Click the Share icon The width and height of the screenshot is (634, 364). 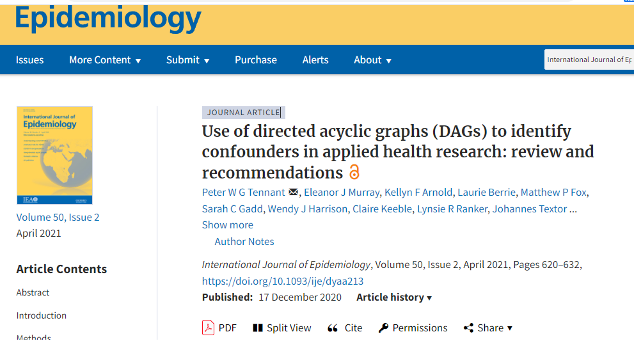pos(468,328)
